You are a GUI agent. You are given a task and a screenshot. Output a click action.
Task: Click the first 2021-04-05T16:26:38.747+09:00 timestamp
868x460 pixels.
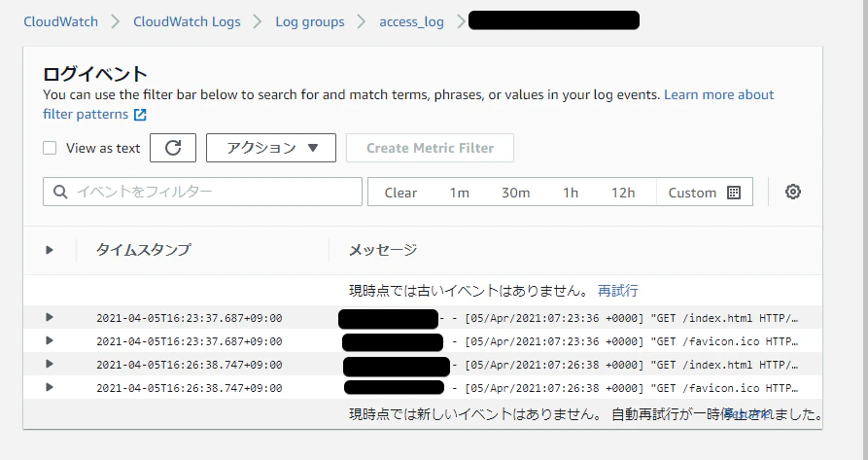(x=190, y=365)
